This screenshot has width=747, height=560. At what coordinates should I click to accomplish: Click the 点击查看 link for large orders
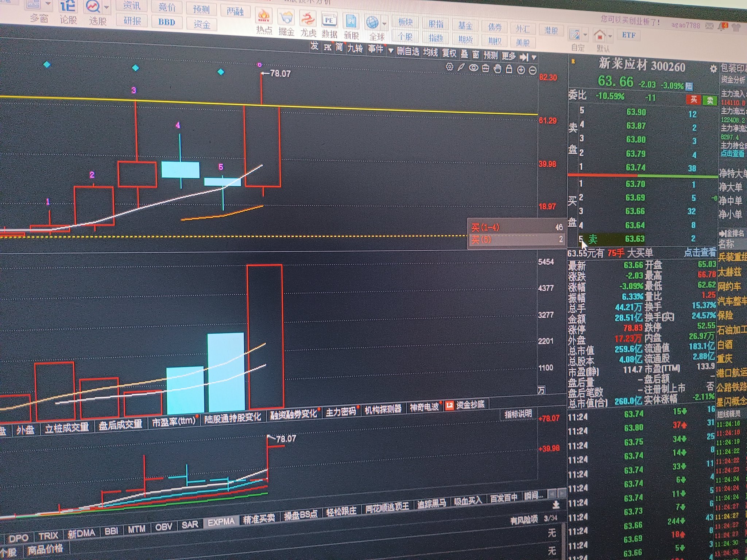click(x=700, y=252)
